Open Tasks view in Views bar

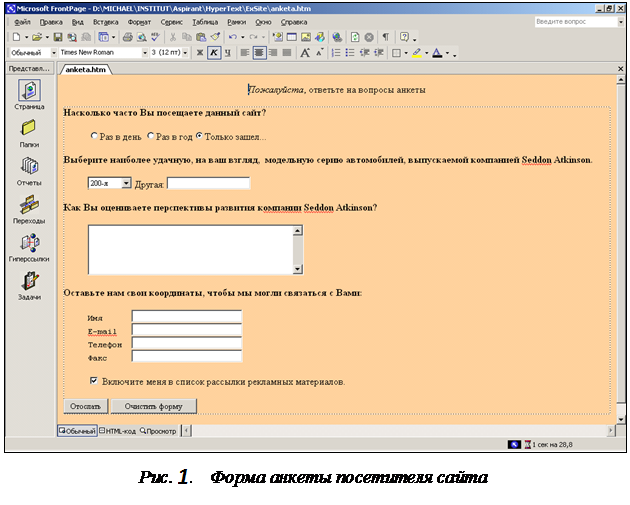coord(29,286)
